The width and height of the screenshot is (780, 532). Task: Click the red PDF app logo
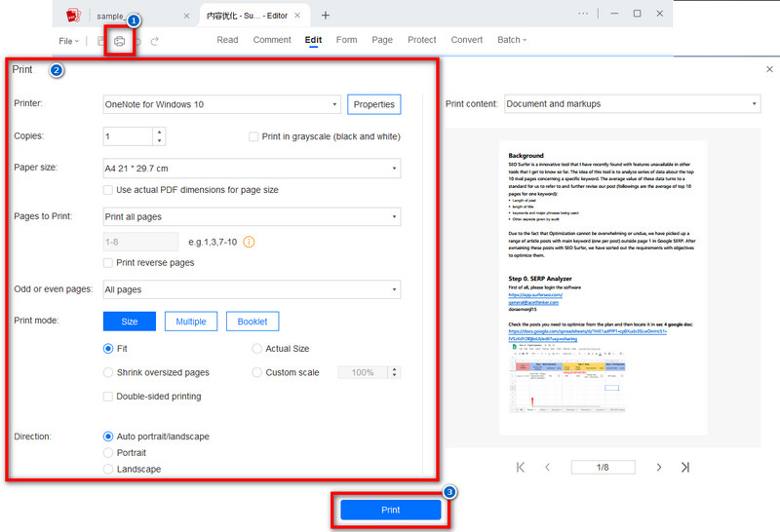coord(74,16)
